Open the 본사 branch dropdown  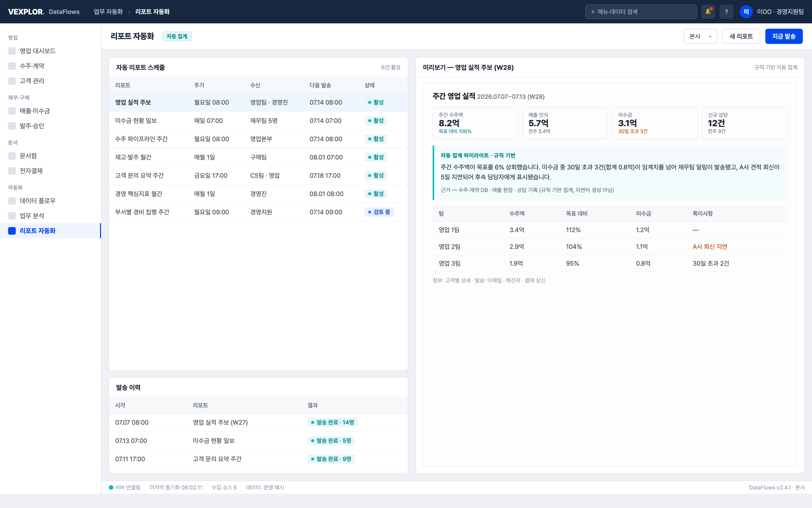(700, 36)
